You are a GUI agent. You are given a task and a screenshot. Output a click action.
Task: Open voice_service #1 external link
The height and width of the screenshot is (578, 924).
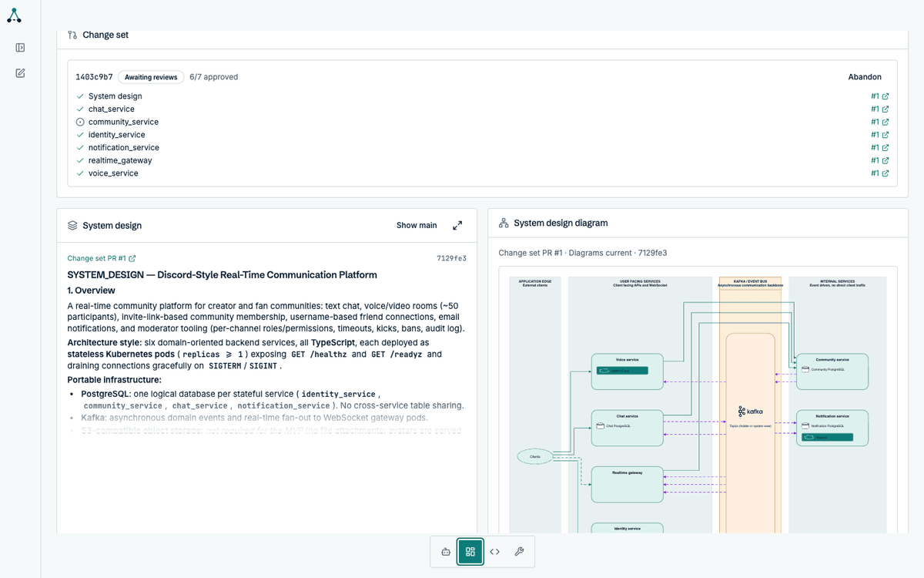pos(880,173)
